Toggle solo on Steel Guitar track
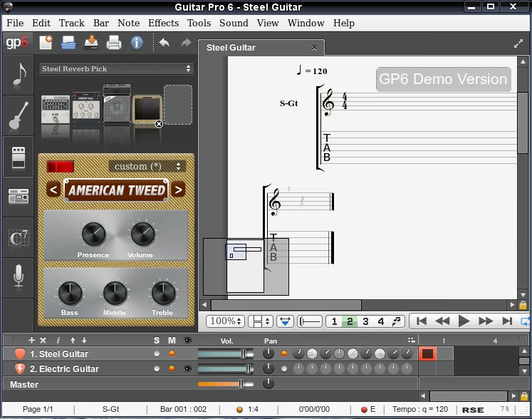 click(x=157, y=353)
